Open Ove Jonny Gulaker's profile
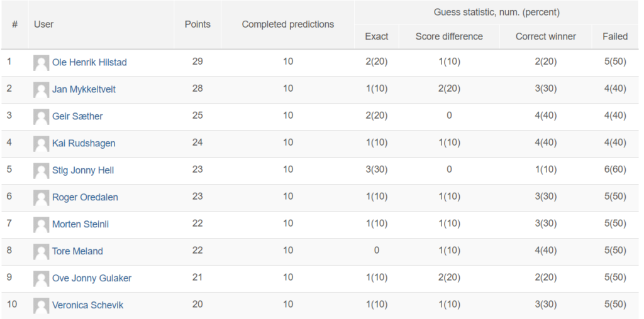The image size is (644, 319). pyautogui.click(x=92, y=278)
